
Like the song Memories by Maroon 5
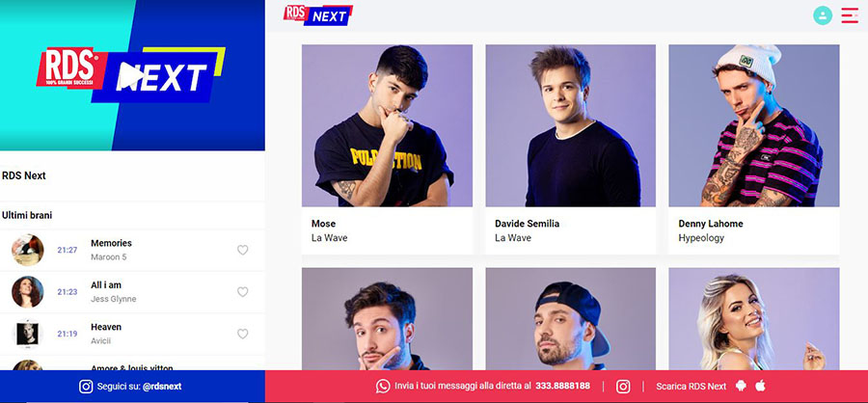coord(242,251)
